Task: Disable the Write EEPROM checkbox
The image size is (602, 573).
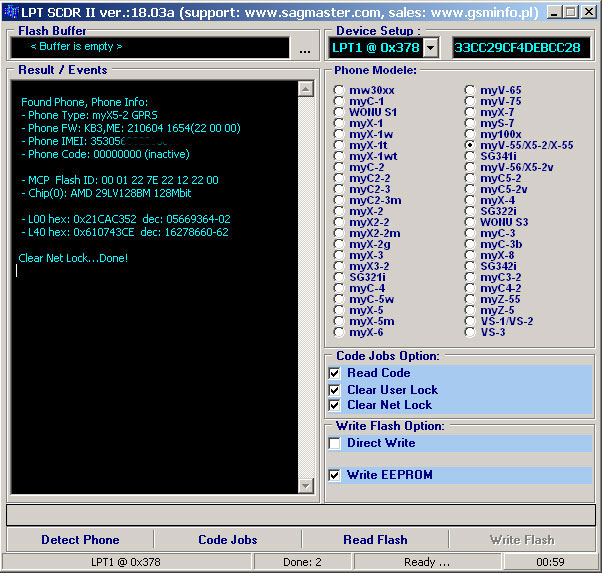Action: coord(334,475)
